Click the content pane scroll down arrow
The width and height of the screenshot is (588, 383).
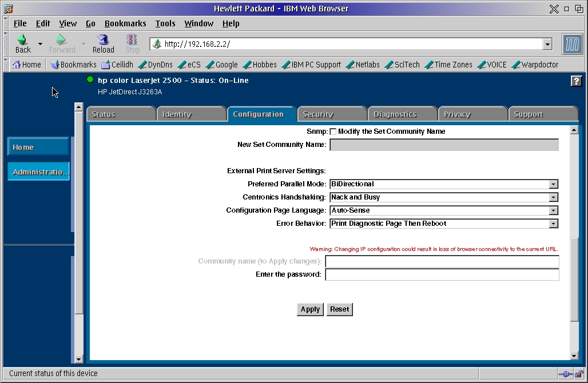(574, 356)
